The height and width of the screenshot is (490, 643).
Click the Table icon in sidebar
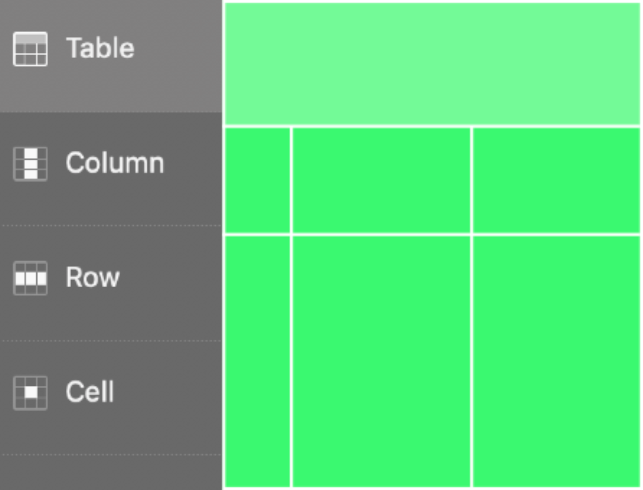click(x=30, y=49)
